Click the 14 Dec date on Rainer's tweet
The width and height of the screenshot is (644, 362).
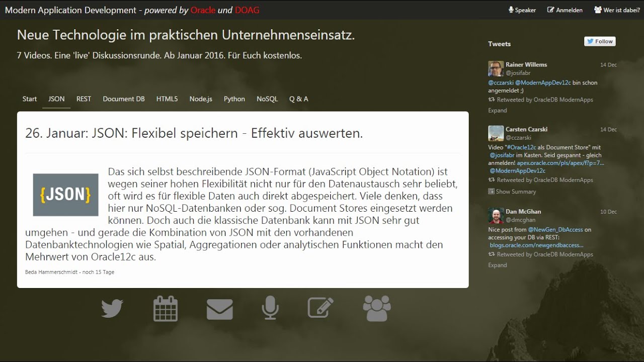[x=608, y=65]
